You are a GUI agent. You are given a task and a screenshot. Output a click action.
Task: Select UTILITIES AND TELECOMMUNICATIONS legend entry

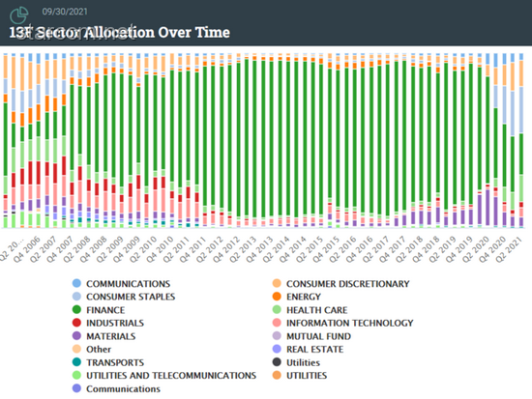(164, 375)
